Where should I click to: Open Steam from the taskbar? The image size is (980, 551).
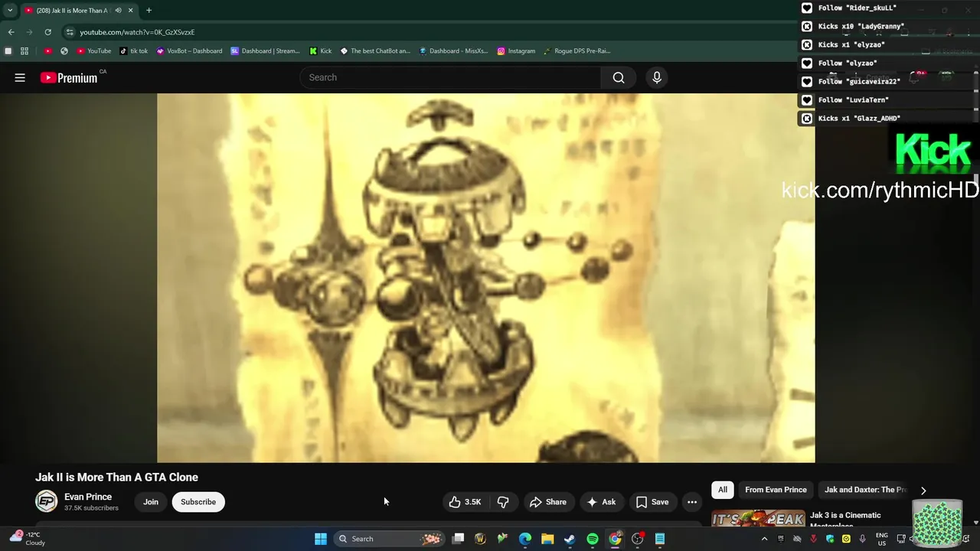pyautogui.click(x=570, y=539)
